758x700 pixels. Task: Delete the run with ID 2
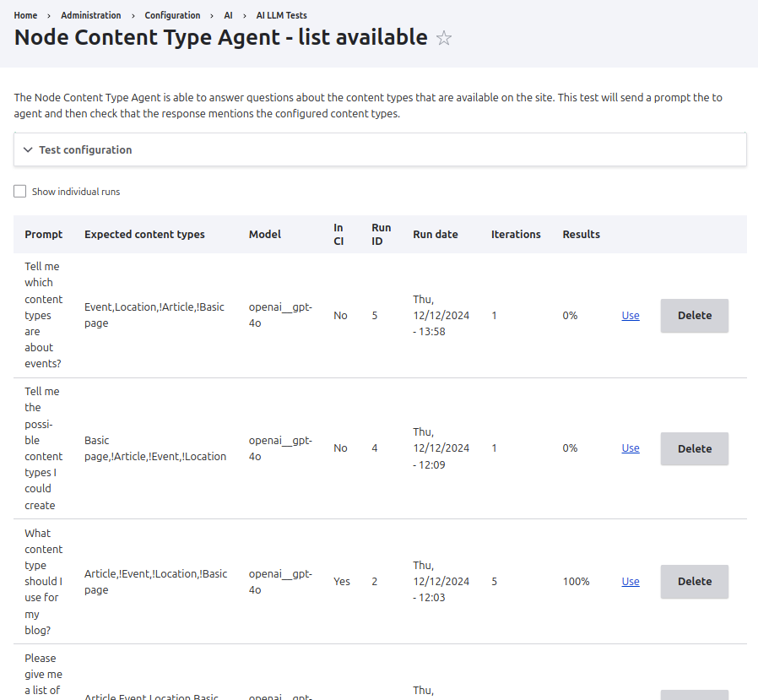694,582
